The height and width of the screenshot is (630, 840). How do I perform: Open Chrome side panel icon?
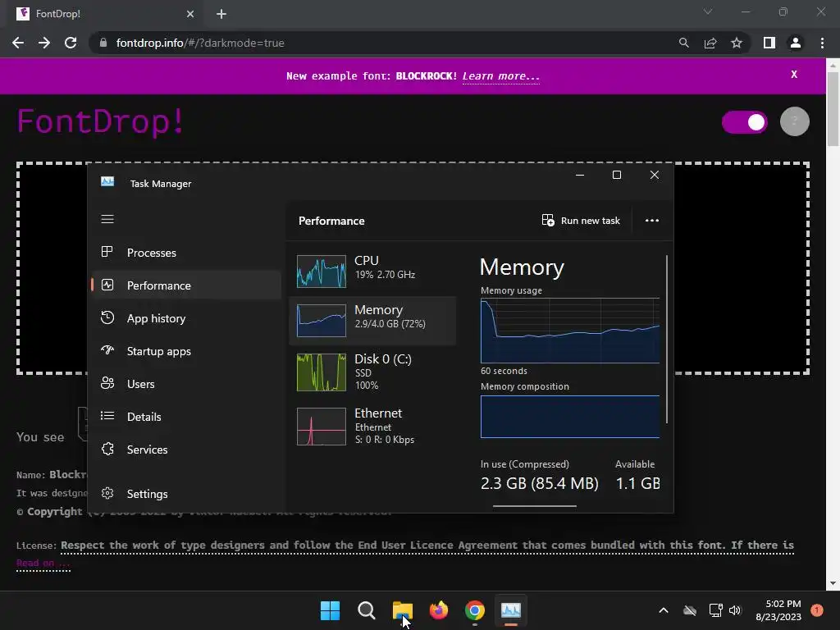tap(769, 43)
